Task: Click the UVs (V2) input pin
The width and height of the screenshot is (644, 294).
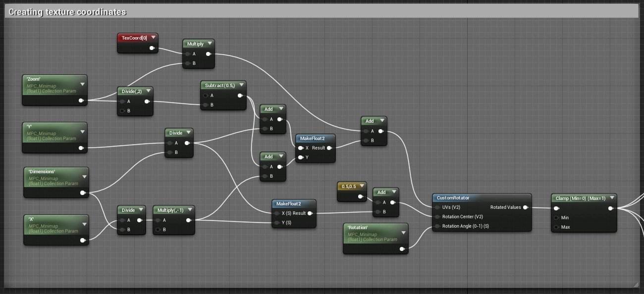Action: click(437, 207)
